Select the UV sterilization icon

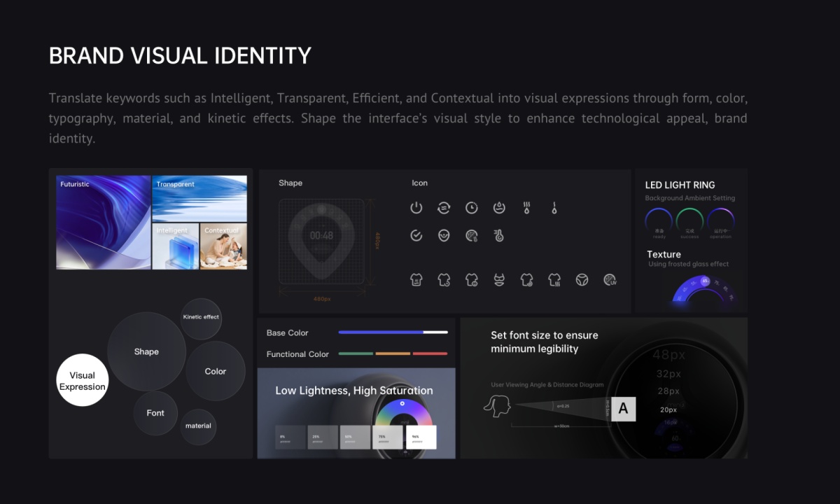point(610,280)
